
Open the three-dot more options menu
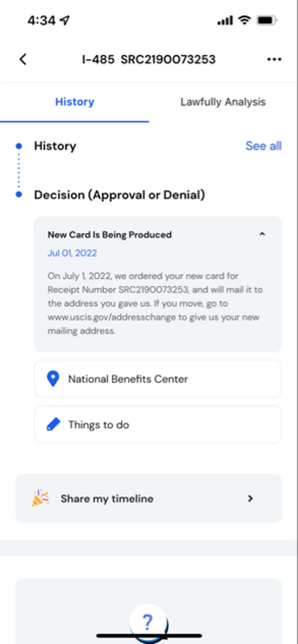[274, 59]
